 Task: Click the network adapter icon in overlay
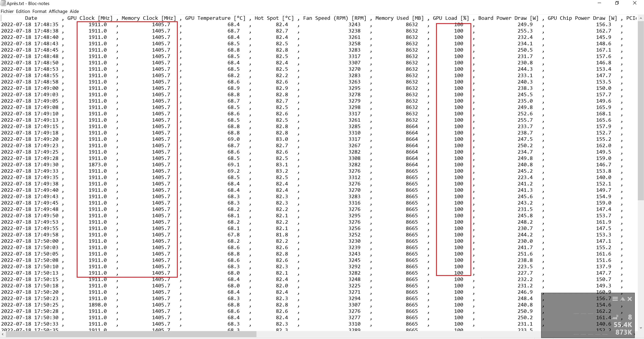(615, 317)
